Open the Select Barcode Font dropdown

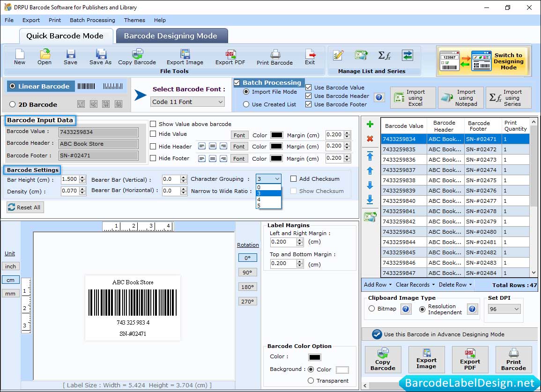click(x=188, y=102)
